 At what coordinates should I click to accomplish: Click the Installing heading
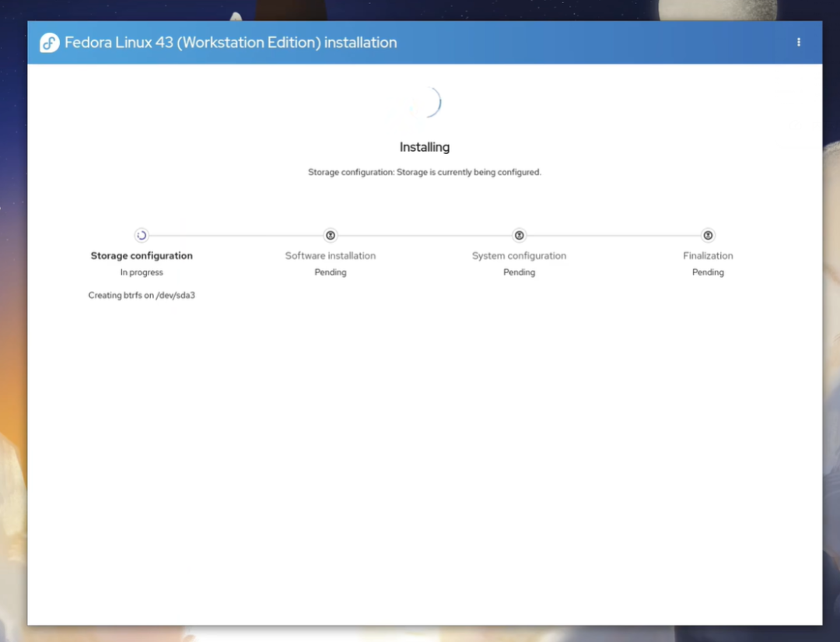[x=425, y=147]
